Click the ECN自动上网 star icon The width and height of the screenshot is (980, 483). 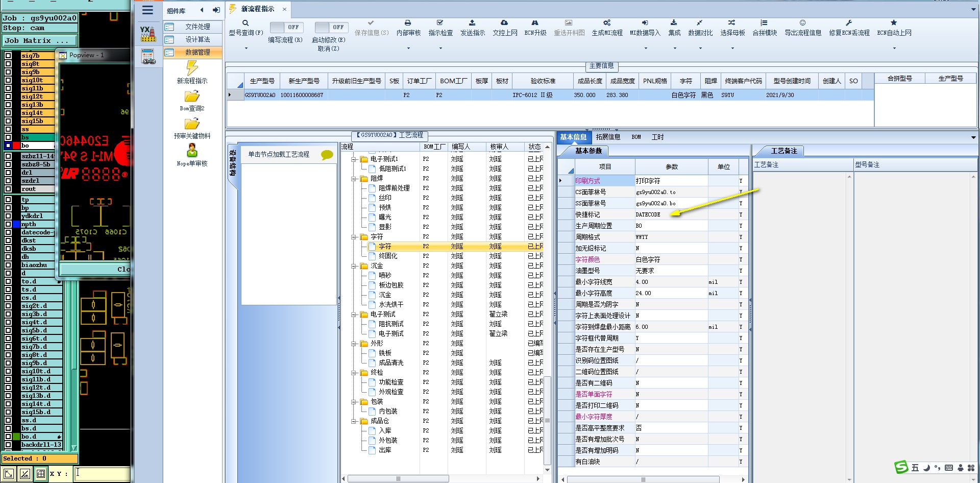[x=894, y=23]
